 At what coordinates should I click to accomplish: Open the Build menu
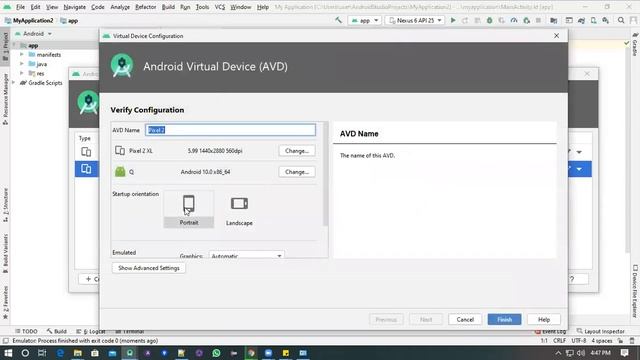point(168,7)
